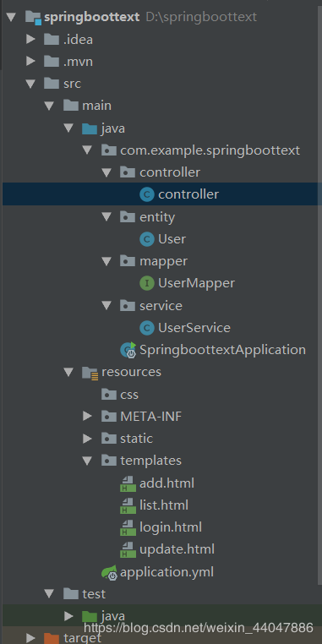Viewport: 322px width, 644px height.
Task: Click the .mvn folder icon
Action: coord(52,62)
